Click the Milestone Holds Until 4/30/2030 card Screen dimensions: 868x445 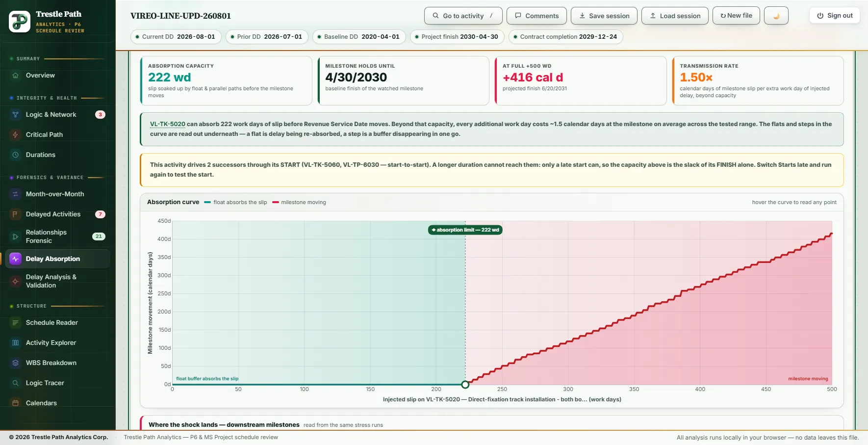403,80
